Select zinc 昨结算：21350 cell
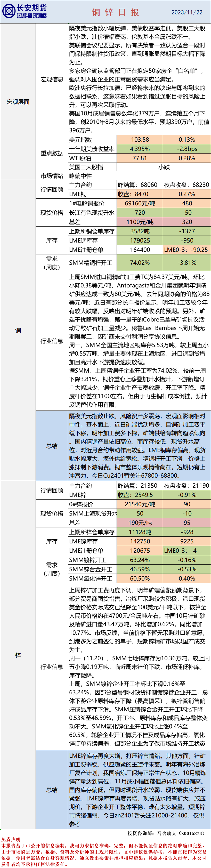This screenshot has width=211, height=868. 140,486
